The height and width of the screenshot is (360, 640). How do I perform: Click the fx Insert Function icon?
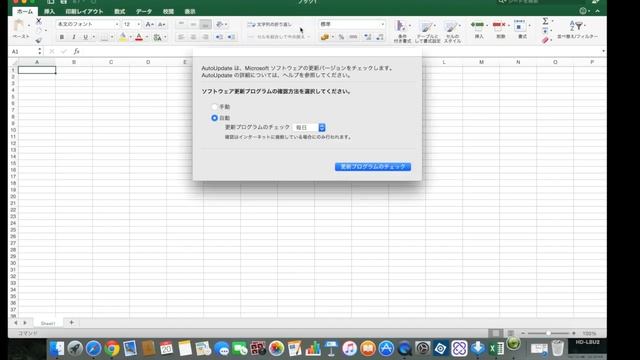(x=76, y=51)
